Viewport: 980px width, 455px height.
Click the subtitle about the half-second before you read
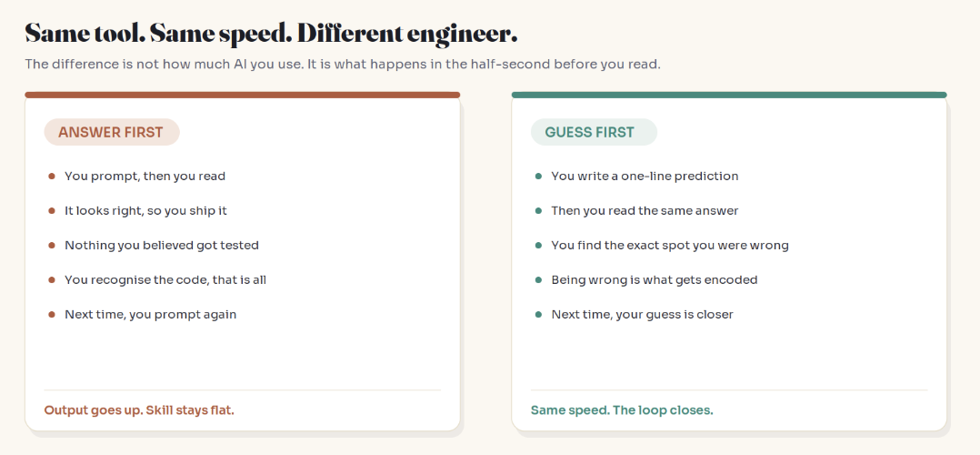point(343,65)
